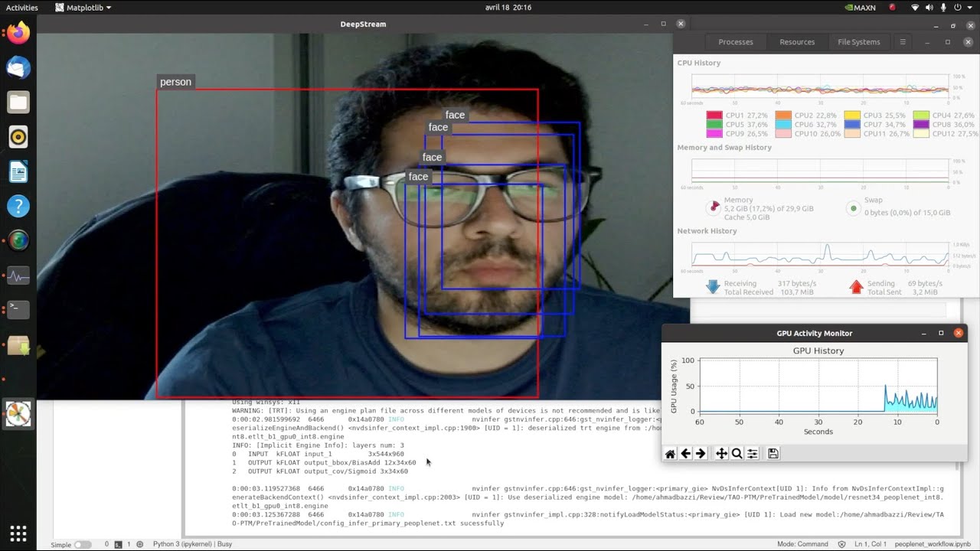Select the Zoom magnifier tool in GPU Activity Monitor
Screen dimensions: 980x551
click(x=737, y=454)
